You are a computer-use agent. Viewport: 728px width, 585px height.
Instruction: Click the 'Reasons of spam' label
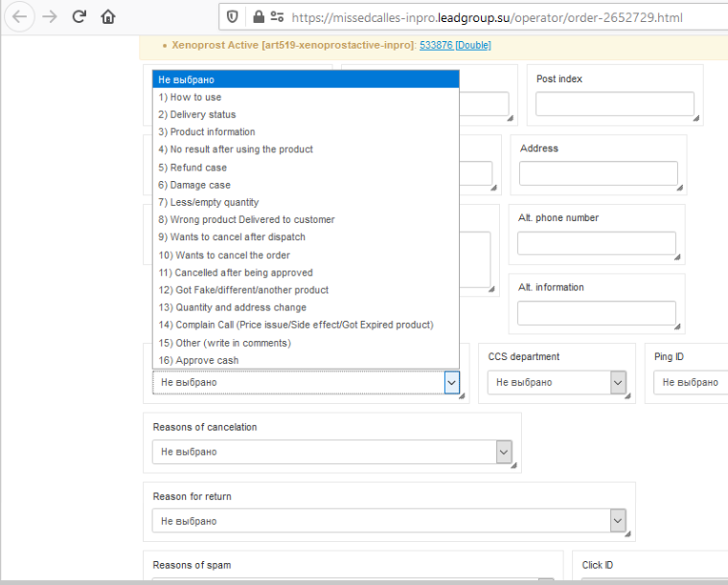click(192, 565)
